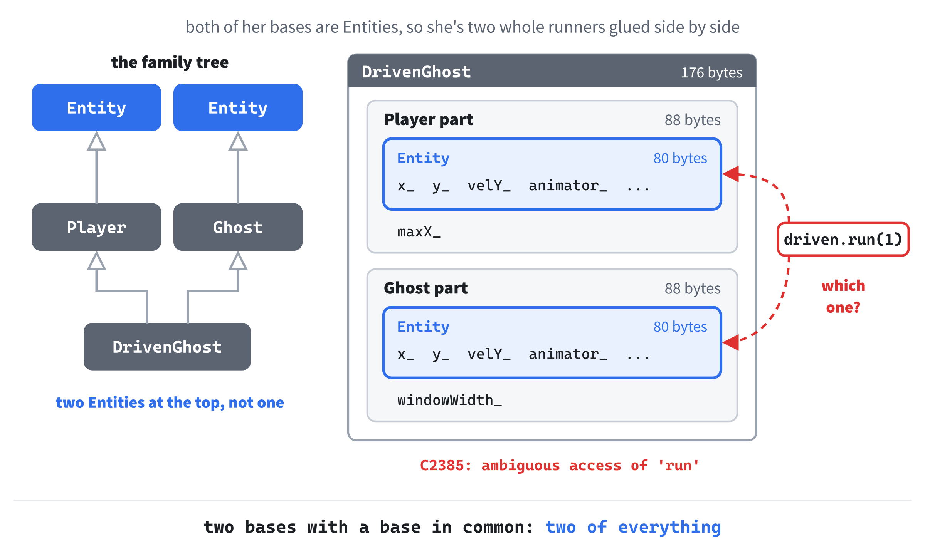Click 'two Entities at the top, not one'
This screenshot has width=925, height=560.
tap(170, 402)
